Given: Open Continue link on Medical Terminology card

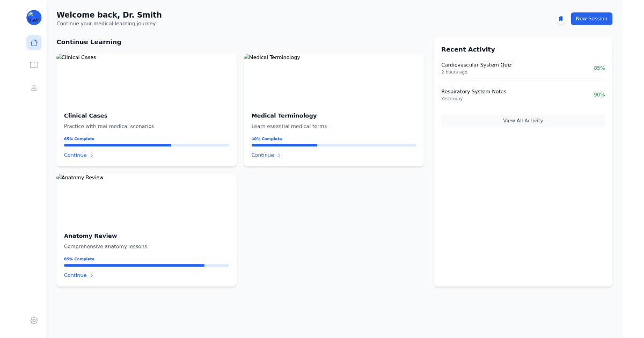Looking at the screenshot, I should 261,155.
